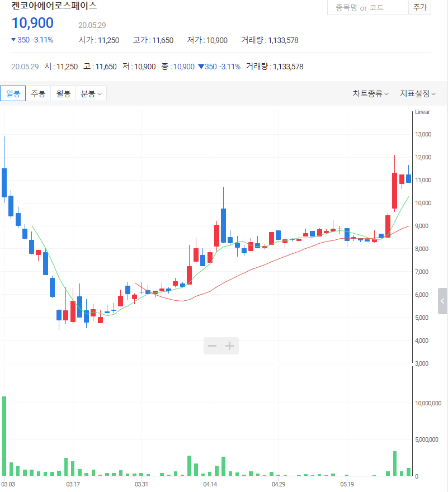Zoom in chart with plus button
Screen dimensions: 448x492
(x=230, y=346)
